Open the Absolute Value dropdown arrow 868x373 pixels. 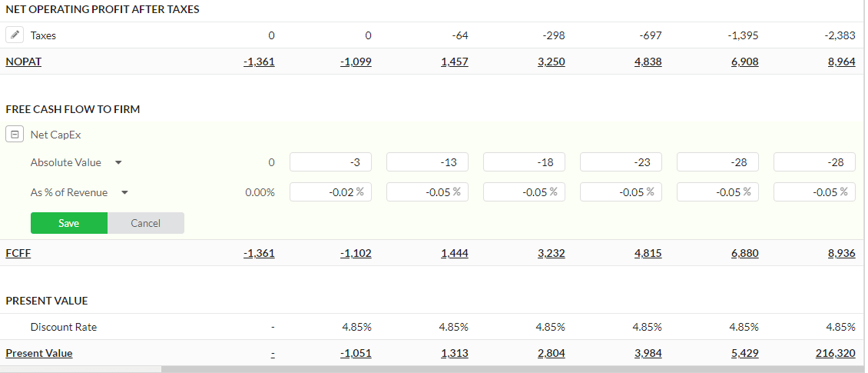point(118,163)
